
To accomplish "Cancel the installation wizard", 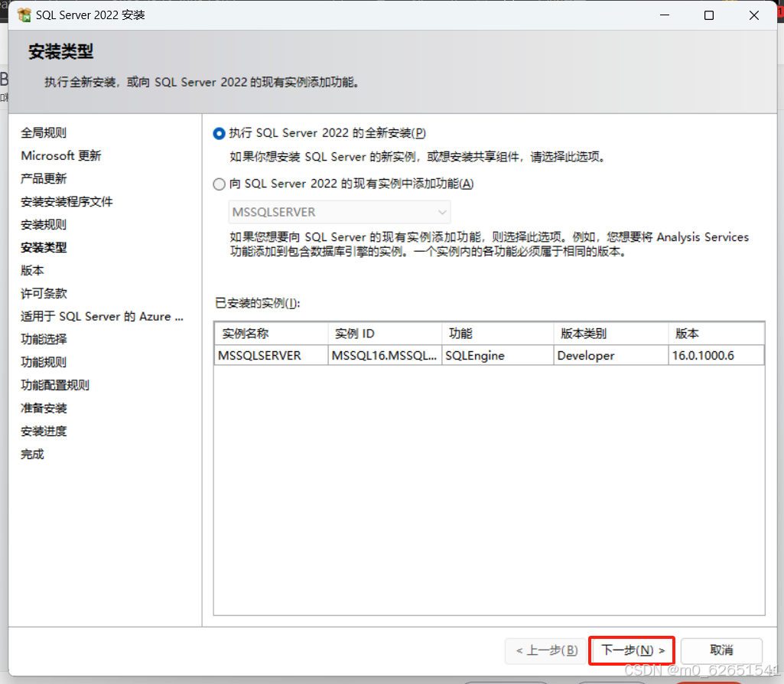I will click(x=721, y=650).
